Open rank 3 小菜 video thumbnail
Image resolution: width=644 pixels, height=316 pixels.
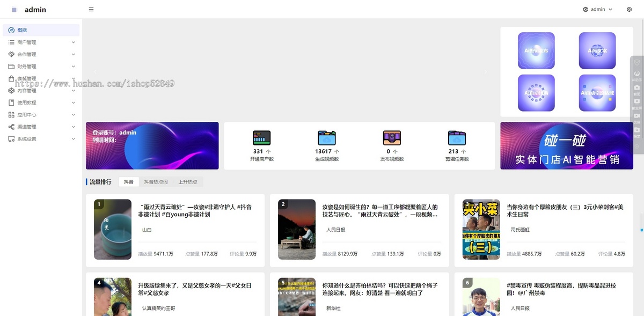coord(481,230)
